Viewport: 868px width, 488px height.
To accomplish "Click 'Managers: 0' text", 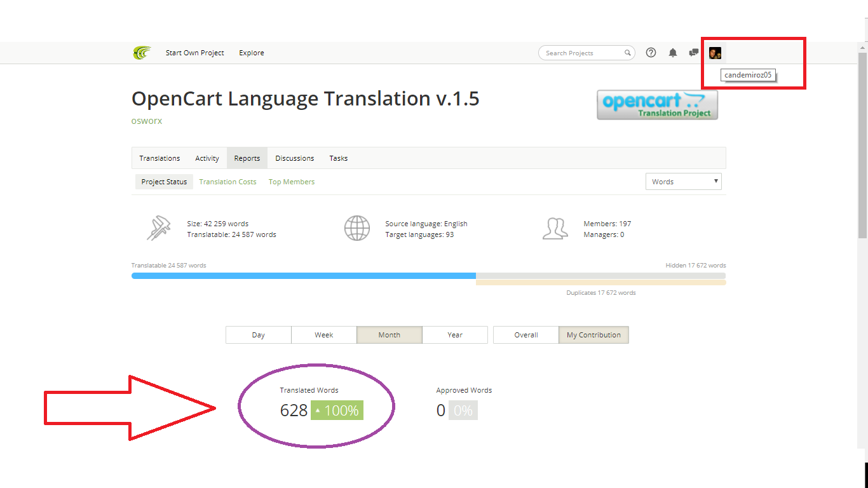I will [604, 234].
